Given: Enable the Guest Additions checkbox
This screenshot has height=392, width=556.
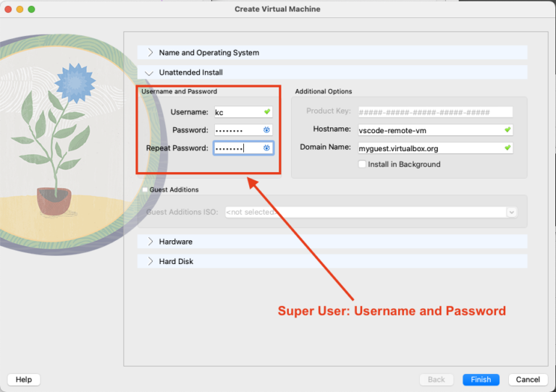Looking at the screenshot, I should click(x=146, y=190).
